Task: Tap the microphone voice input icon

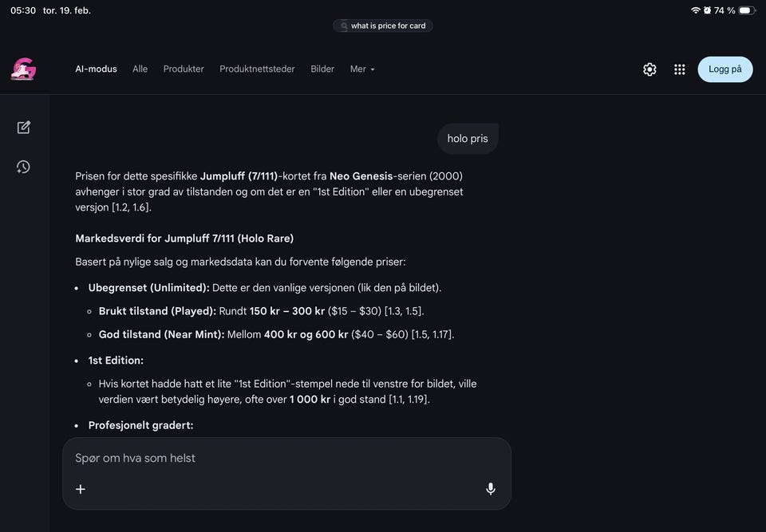Action: tap(491, 489)
